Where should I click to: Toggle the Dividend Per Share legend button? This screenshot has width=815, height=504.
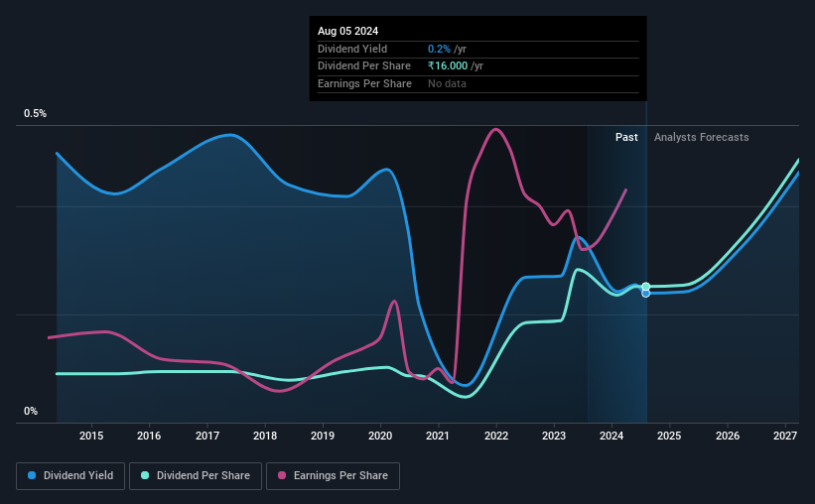196,476
